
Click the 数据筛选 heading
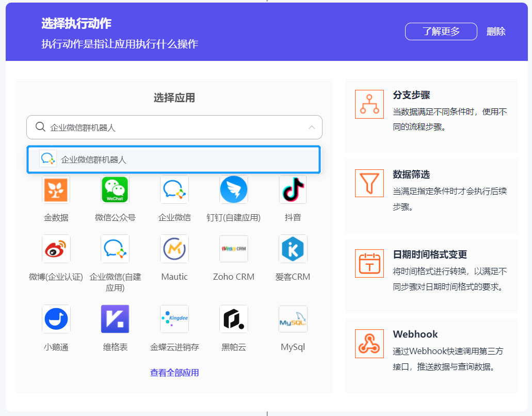pos(411,174)
